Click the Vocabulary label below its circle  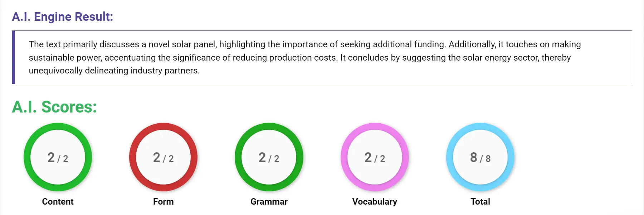pos(375,201)
